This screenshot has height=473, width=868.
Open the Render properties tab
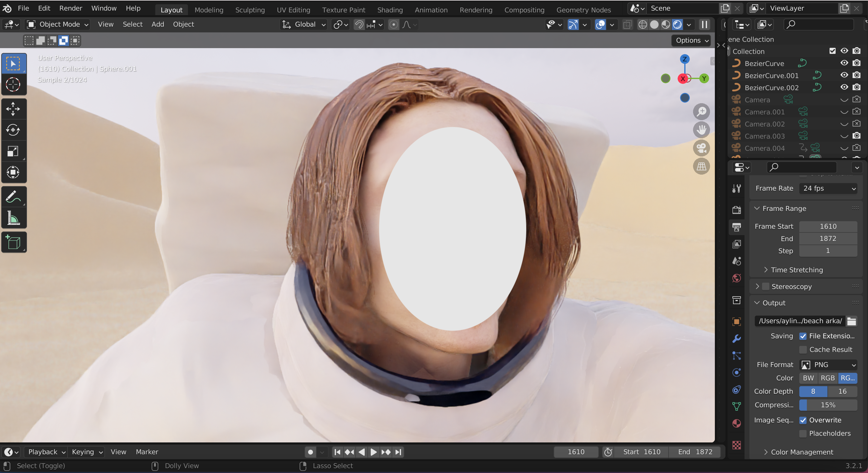point(737,210)
